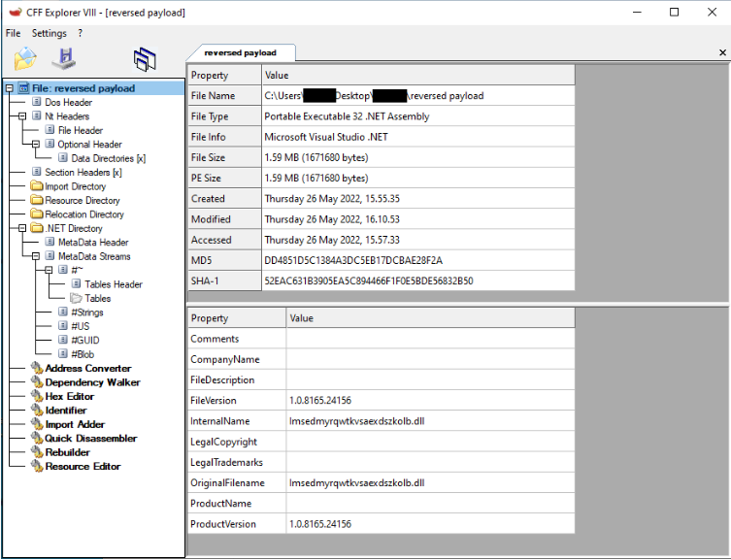Select the .NET Directory folder
The image size is (731, 560).
(74, 228)
